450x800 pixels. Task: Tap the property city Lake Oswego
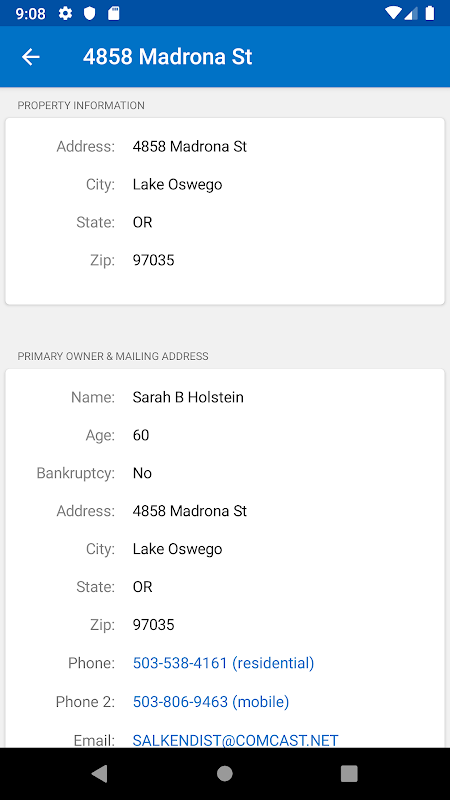click(x=178, y=184)
